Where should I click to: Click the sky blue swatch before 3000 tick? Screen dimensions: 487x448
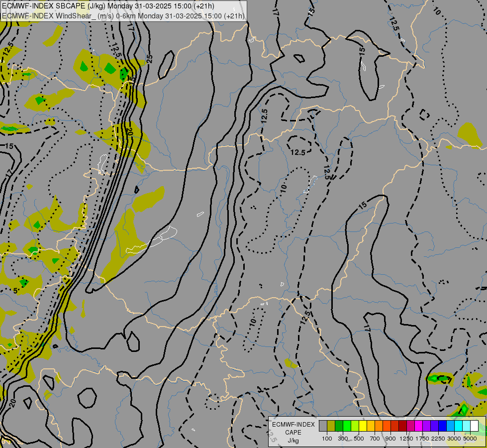450,426
